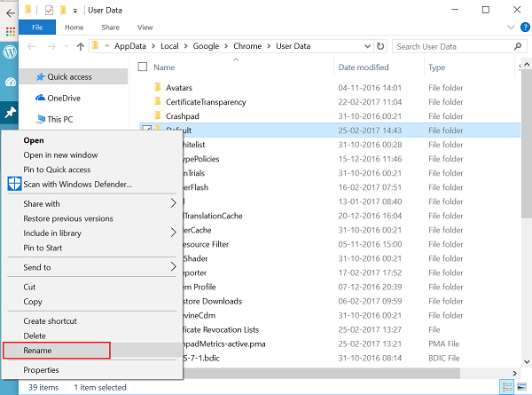The height and width of the screenshot is (395, 532).
Task: Switch to Large icons view layout icon
Action: click(521, 387)
